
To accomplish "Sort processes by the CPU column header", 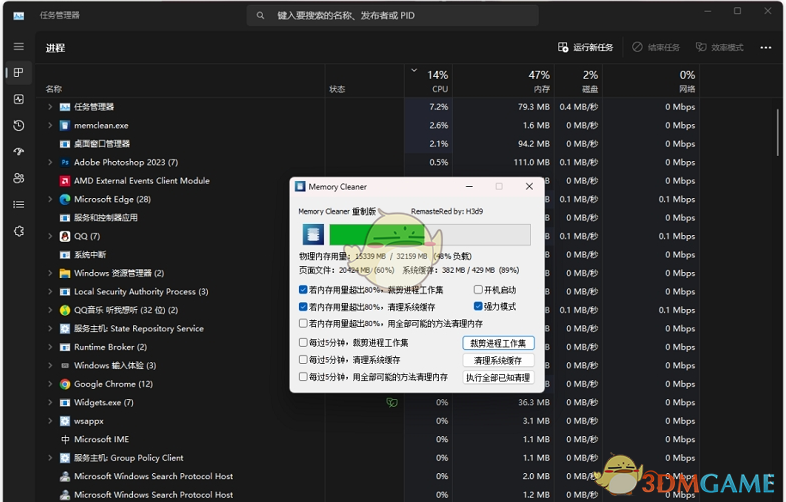I will click(x=438, y=81).
